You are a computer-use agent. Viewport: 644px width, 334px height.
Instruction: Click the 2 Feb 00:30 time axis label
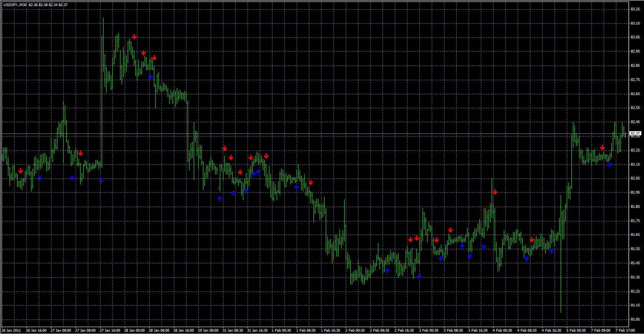point(355,330)
